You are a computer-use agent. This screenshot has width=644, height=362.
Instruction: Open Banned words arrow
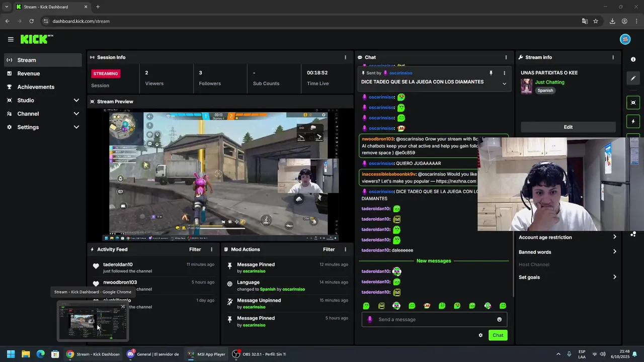pyautogui.click(x=614, y=252)
